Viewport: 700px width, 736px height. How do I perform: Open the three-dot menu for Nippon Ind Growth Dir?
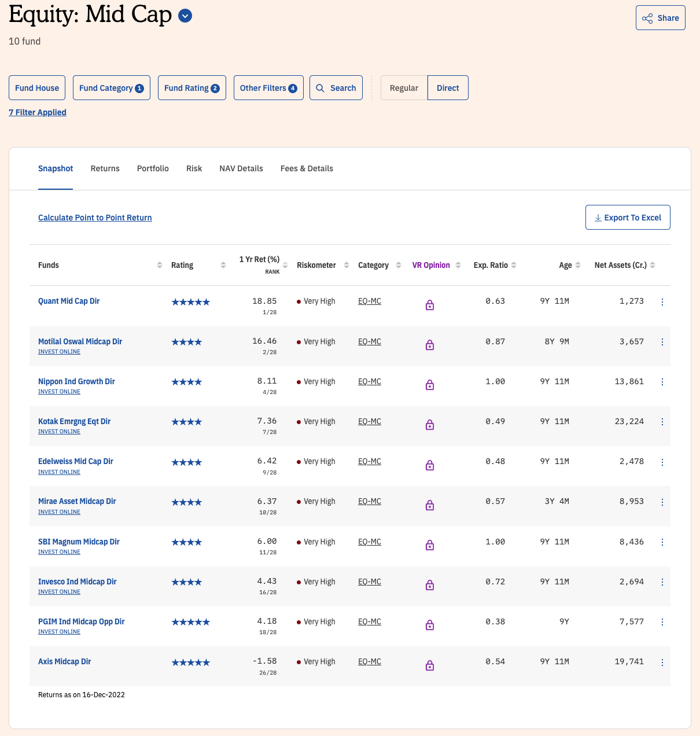[x=662, y=382]
